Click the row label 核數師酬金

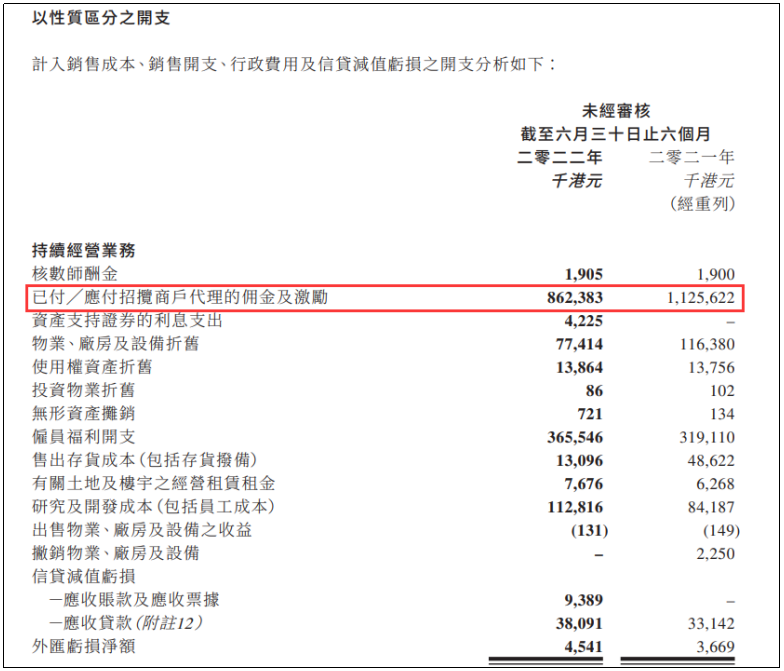tap(75, 274)
